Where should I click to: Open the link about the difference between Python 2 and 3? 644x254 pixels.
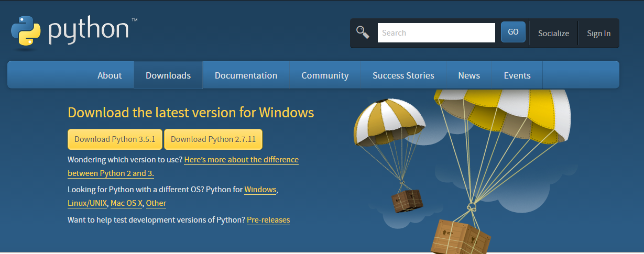(183, 167)
